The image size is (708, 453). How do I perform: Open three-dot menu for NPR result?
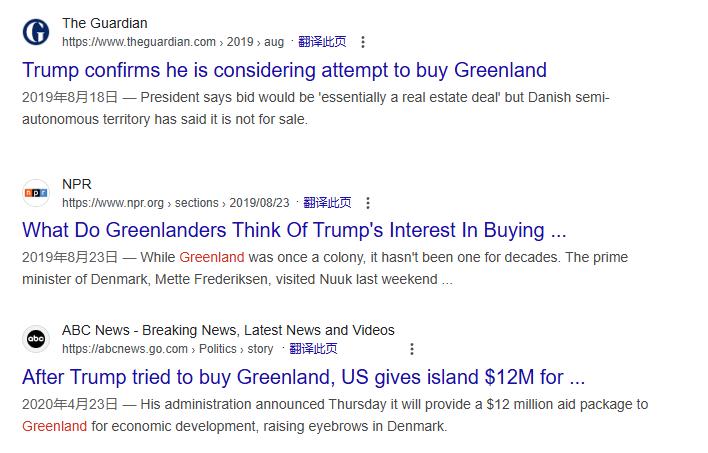coord(368,203)
